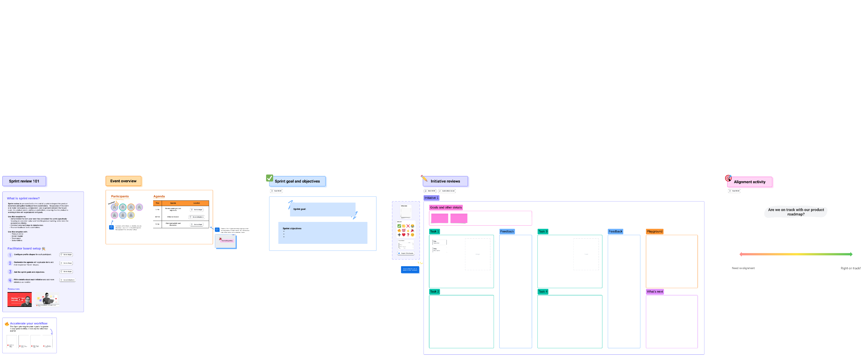Viewport: 868px width, 357px height.
Task: Click Go to Initiative 1 in agenda table
Action: click(x=197, y=217)
